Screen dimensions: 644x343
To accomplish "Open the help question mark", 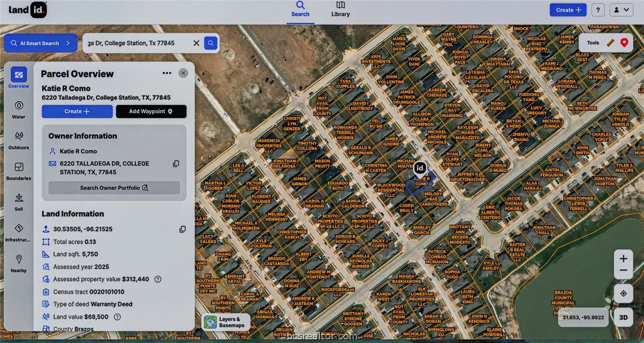I will [598, 10].
